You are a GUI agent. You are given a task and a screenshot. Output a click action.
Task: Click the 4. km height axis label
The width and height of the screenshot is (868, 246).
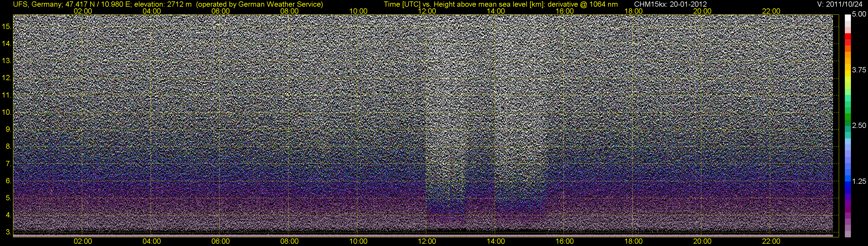click(9, 215)
